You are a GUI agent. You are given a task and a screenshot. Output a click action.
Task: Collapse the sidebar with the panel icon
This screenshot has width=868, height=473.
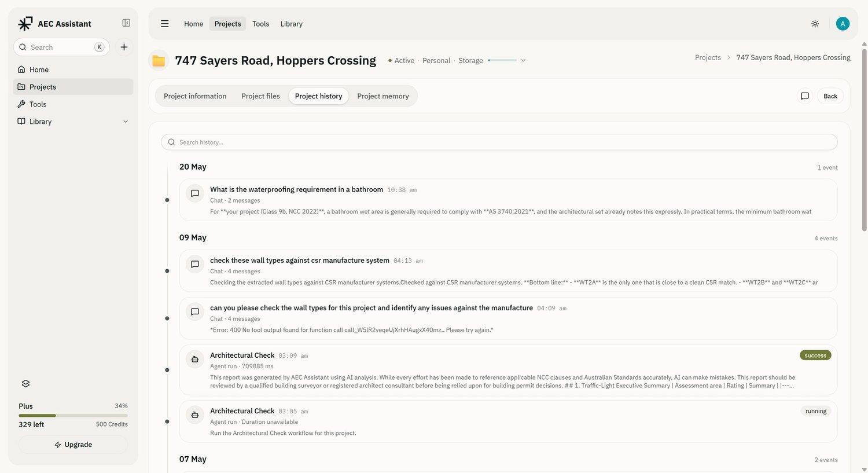coord(126,23)
